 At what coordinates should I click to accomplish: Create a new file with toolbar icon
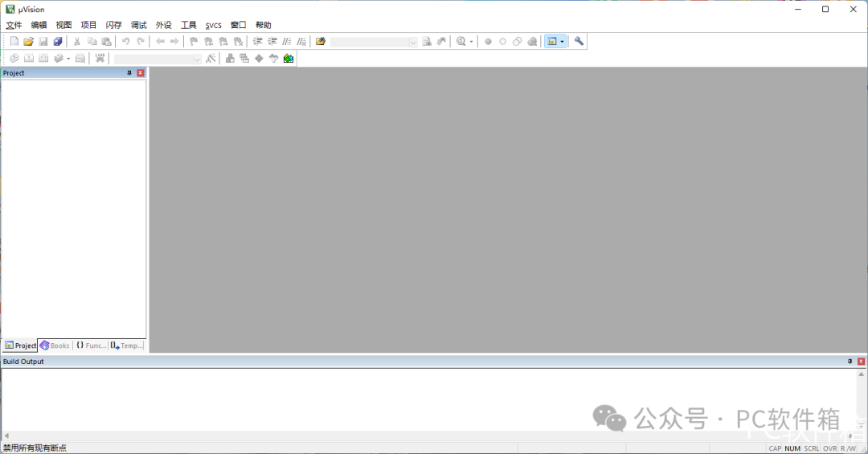click(x=14, y=42)
